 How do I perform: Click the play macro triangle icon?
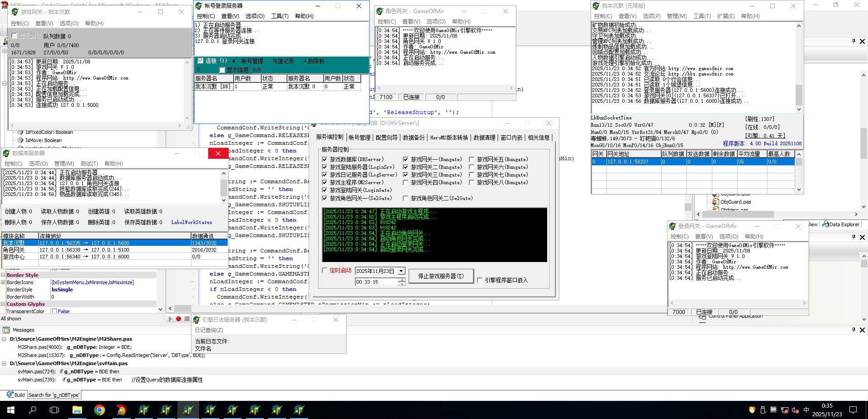(170, 319)
